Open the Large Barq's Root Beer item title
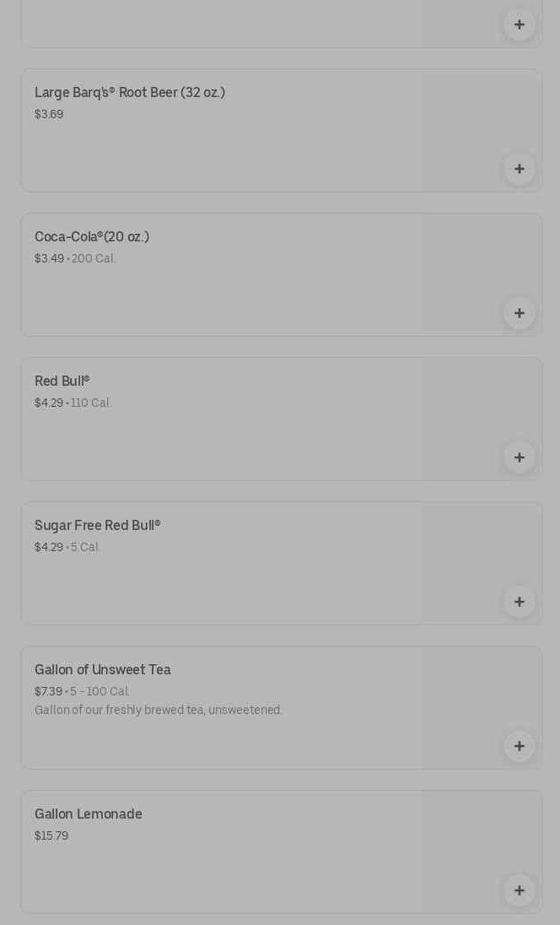560x925 pixels. 130,93
